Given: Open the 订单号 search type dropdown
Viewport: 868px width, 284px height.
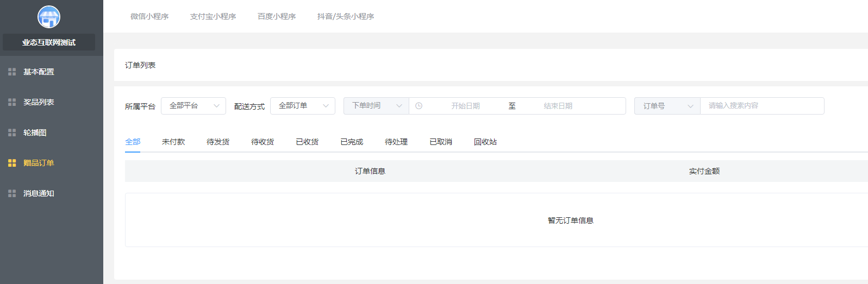Looking at the screenshot, I should tap(667, 106).
